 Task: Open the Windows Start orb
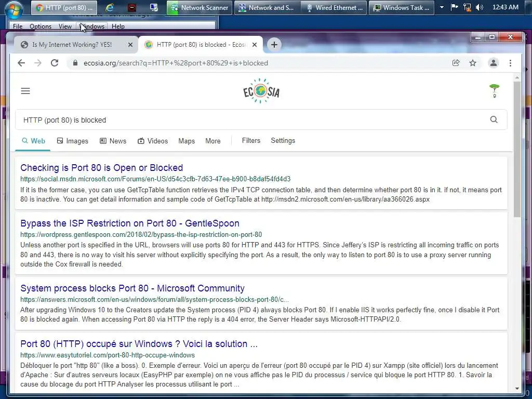tap(14, 8)
